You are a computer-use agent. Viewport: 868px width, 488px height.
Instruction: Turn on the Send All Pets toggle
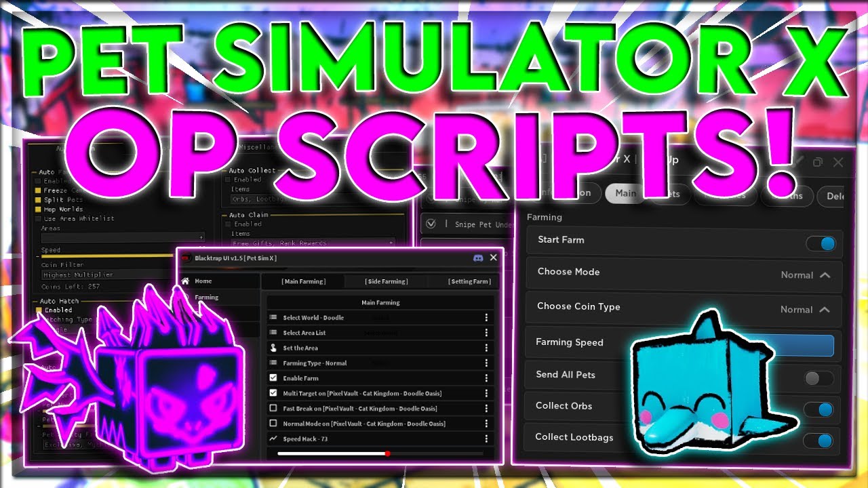coord(818,379)
